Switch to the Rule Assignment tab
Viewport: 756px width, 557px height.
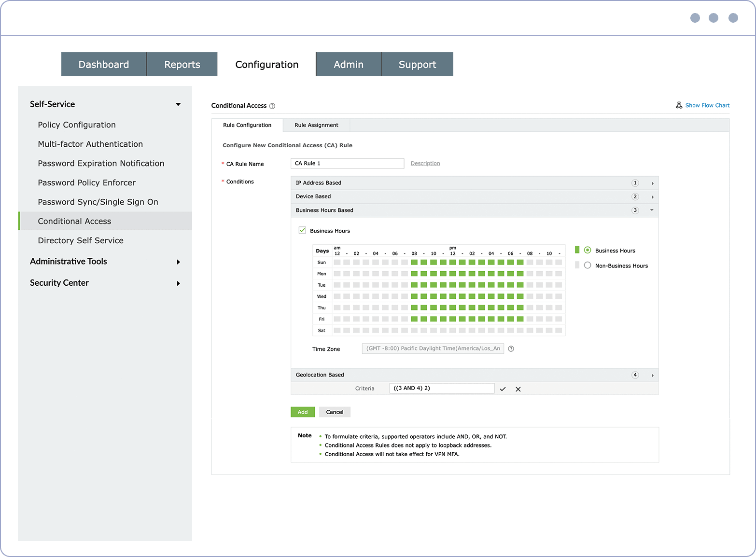(316, 125)
